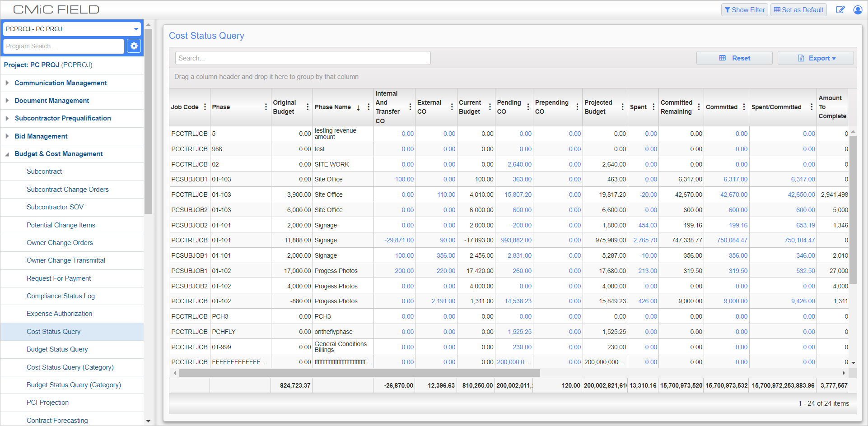Click Committed value 750,084.47
Screen dimensions: 868x426
[732, 241]
